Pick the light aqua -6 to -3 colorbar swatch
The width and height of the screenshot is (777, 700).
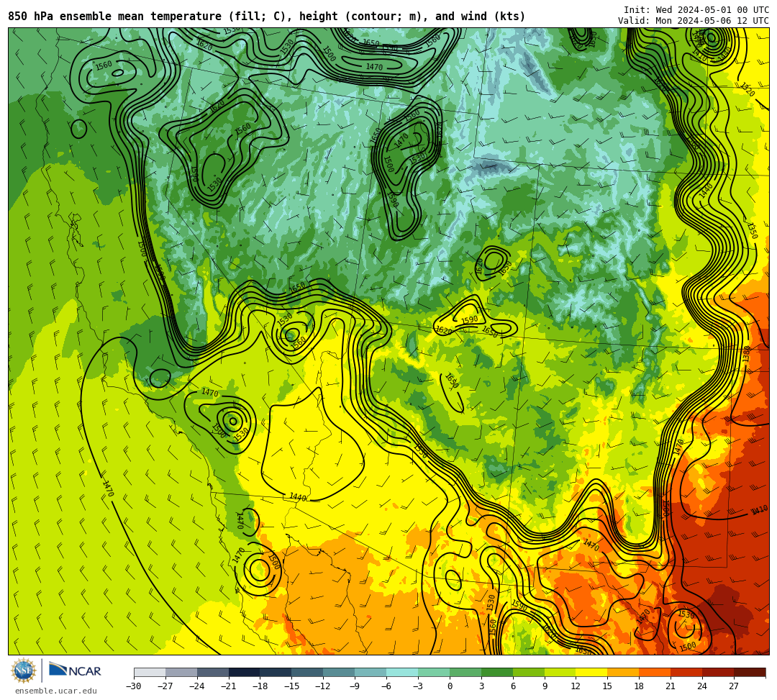pos(402,672)
